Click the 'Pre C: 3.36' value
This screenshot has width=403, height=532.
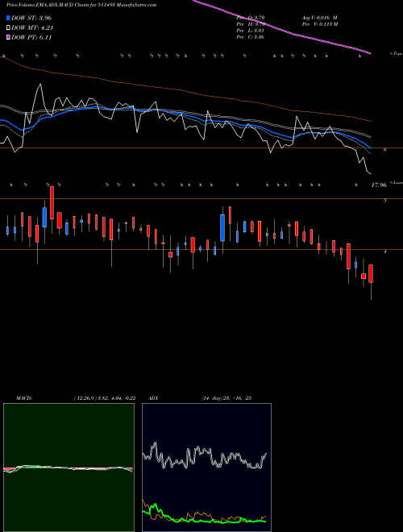251,37
